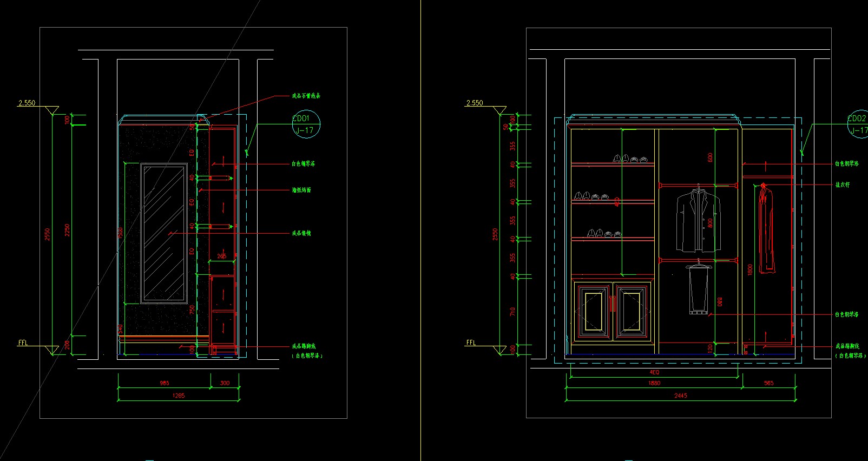Pick the 2550 height dimension in CD02 elevation
This screenshot has width=868, height=461.
pyautogui.click(x=495, y=234)
